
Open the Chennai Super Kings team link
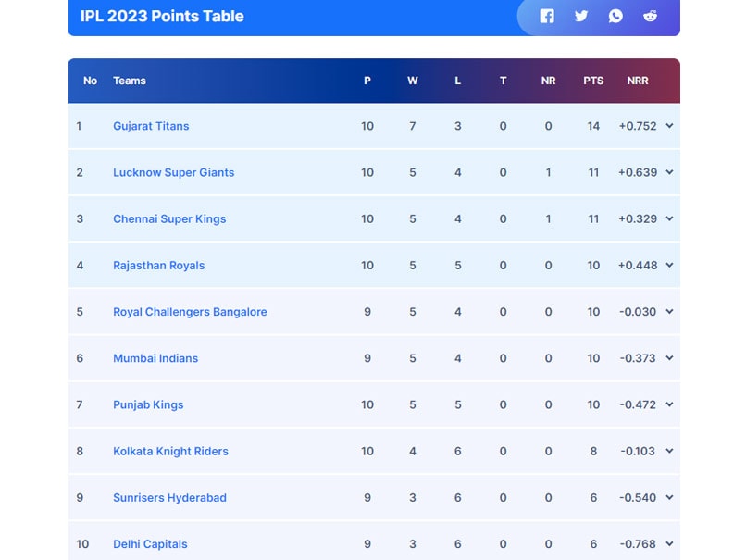click(169, 219)
